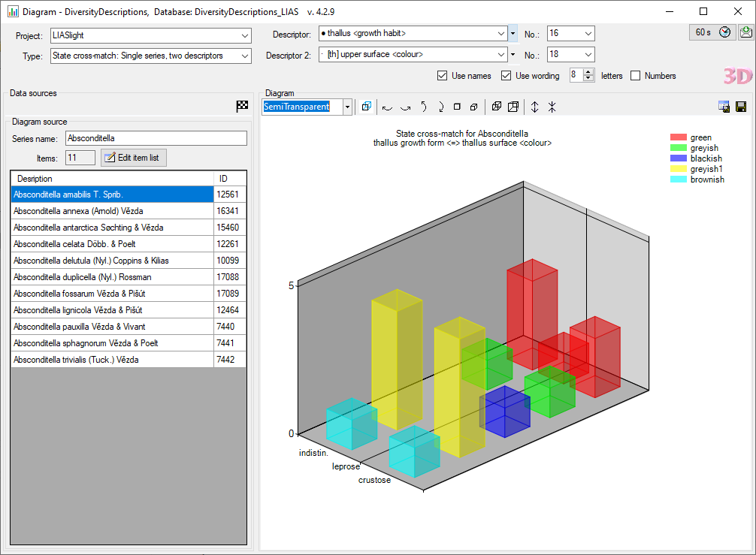Click the tilt-left wave rotation icon
The height and width of the screenshot is (555, 756).
(387, 107)
